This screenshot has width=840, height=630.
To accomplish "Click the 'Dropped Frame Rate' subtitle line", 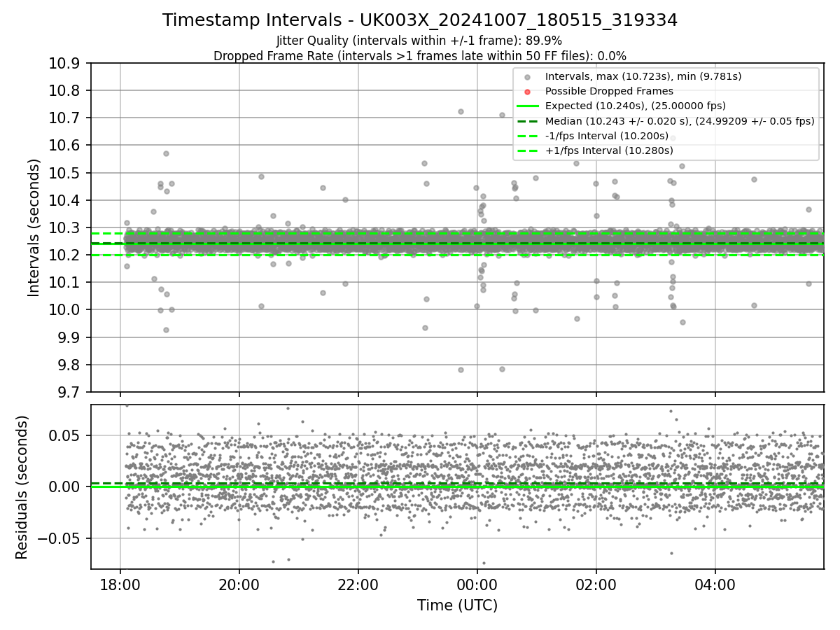I will coord(420,56).
